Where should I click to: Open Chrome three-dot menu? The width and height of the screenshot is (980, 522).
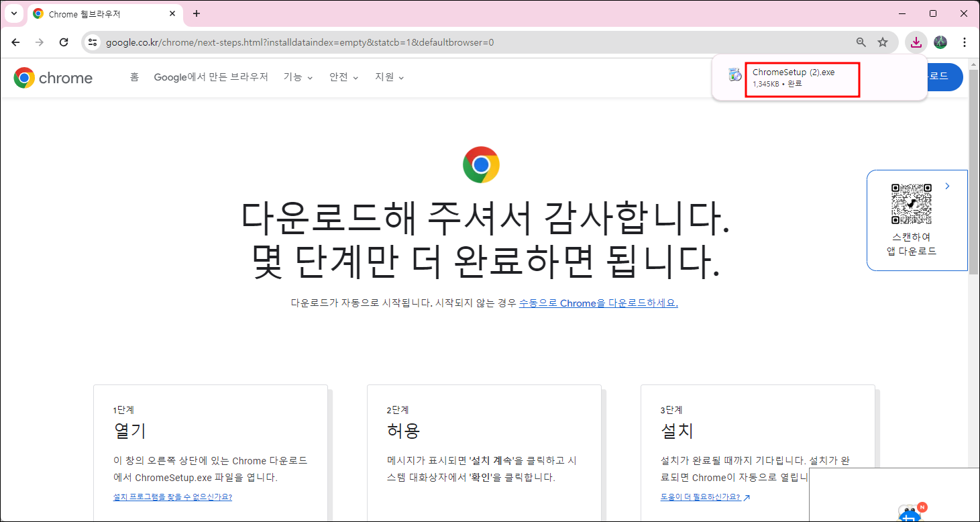965,42
